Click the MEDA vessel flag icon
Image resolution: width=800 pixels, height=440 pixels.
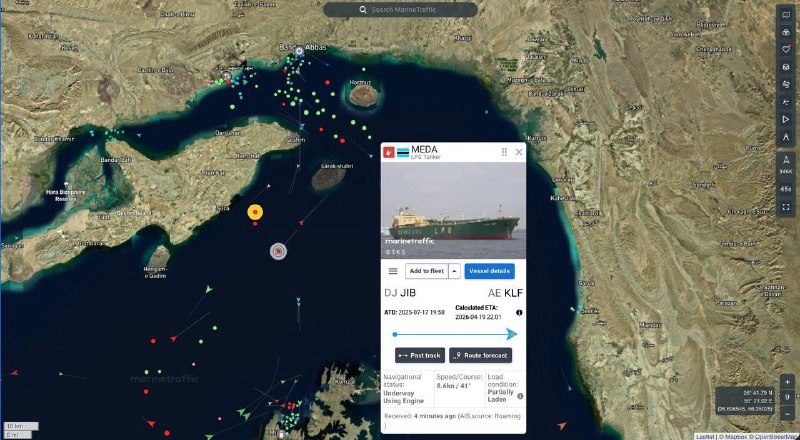(403, 152)
